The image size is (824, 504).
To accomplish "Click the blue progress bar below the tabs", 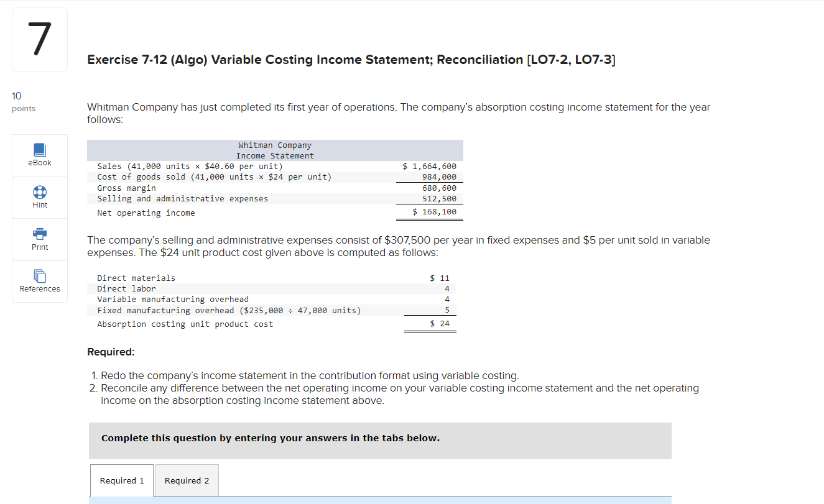I will point(381,500).
